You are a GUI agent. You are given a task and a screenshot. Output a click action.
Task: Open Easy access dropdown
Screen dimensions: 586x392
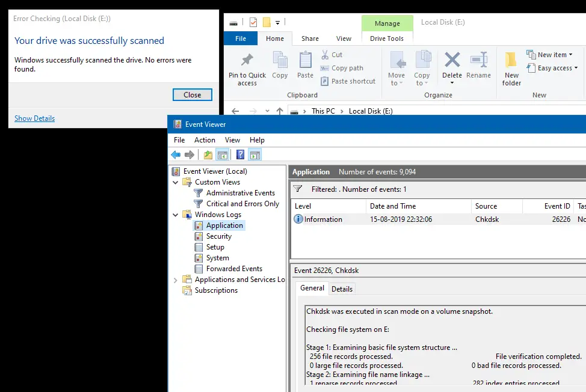[x=552, y=68]
